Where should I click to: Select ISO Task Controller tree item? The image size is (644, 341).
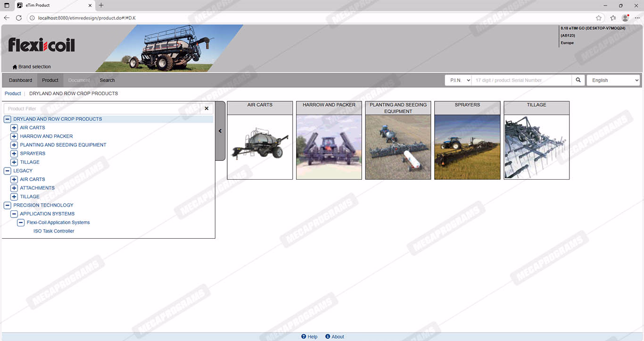tap(54, 231)
